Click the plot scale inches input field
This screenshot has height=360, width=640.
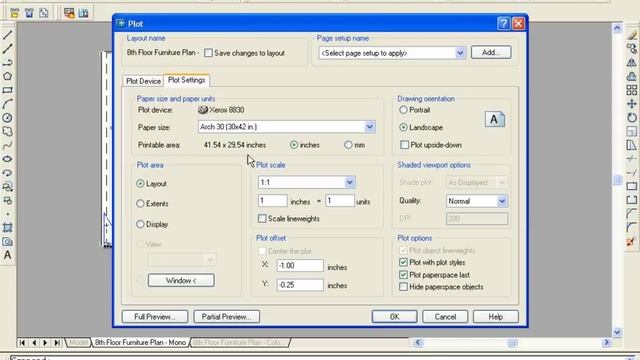[273, 201]
